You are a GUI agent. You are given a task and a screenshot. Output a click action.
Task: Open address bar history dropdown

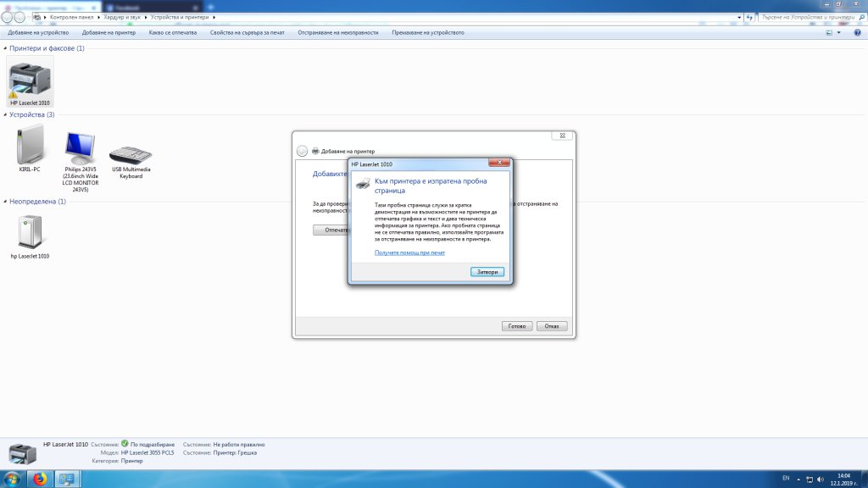(x=739, y=17)
